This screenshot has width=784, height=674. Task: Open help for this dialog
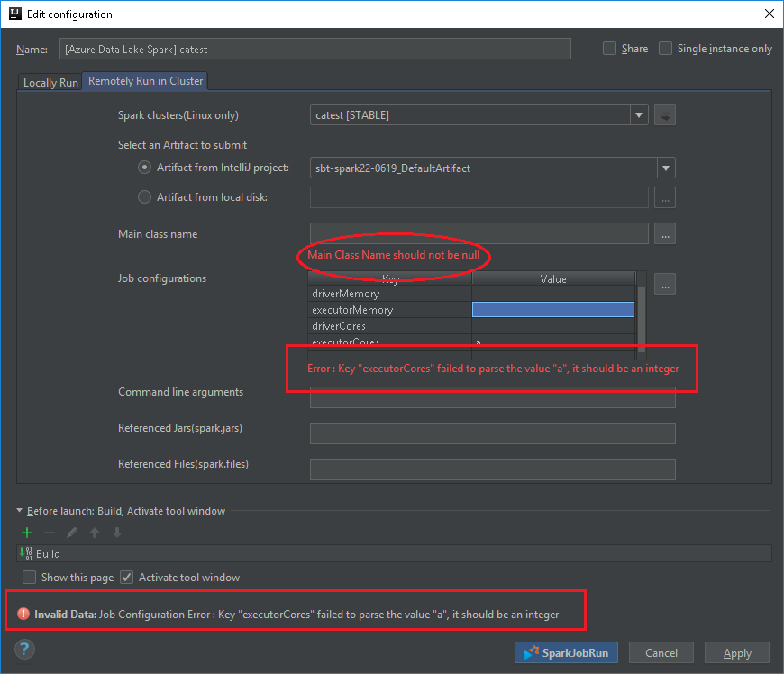pos(23,649)
